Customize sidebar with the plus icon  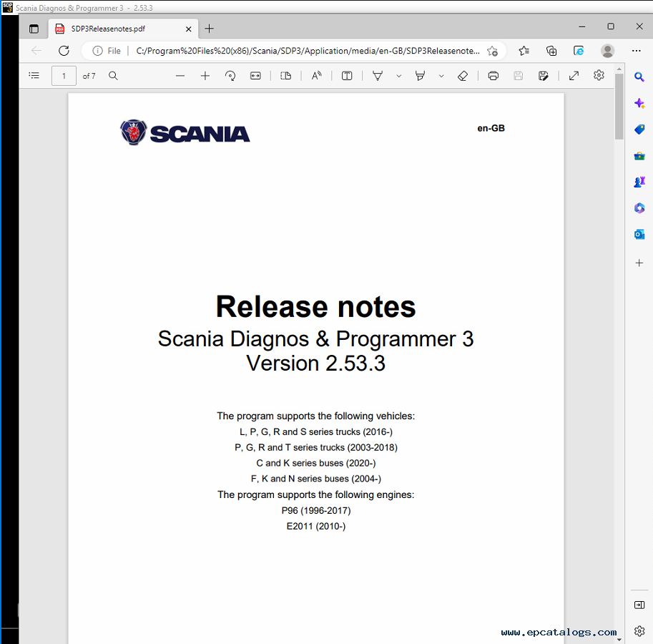(639, 263)
